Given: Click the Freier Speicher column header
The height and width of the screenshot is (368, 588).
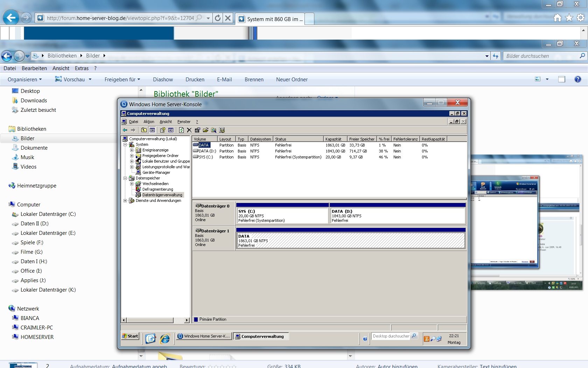Looking at the screenshot, I should 362,139.
